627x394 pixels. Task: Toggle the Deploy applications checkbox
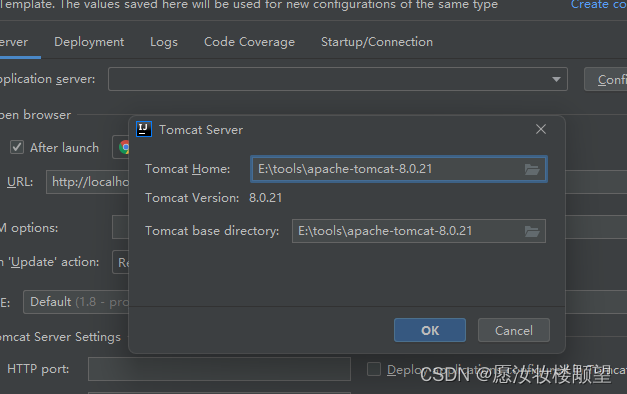374,369
